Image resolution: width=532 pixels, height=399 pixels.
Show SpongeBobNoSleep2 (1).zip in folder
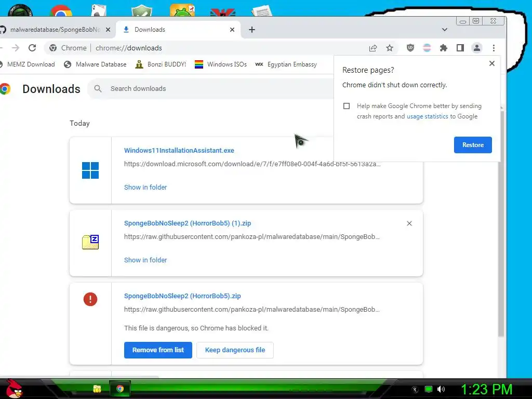pos(145,260)
